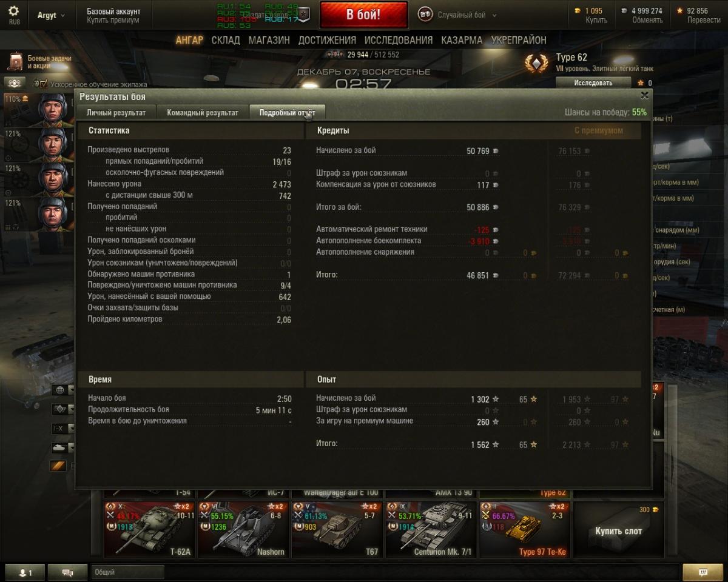
Task: Open the settings gear menu
Action: 13,11
